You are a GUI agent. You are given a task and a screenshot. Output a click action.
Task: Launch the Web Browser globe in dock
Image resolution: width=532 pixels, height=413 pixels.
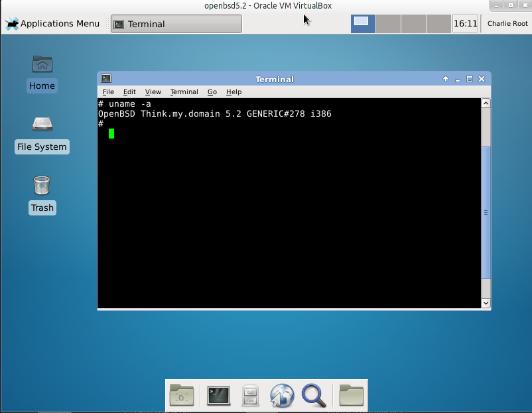pos(282,395)
